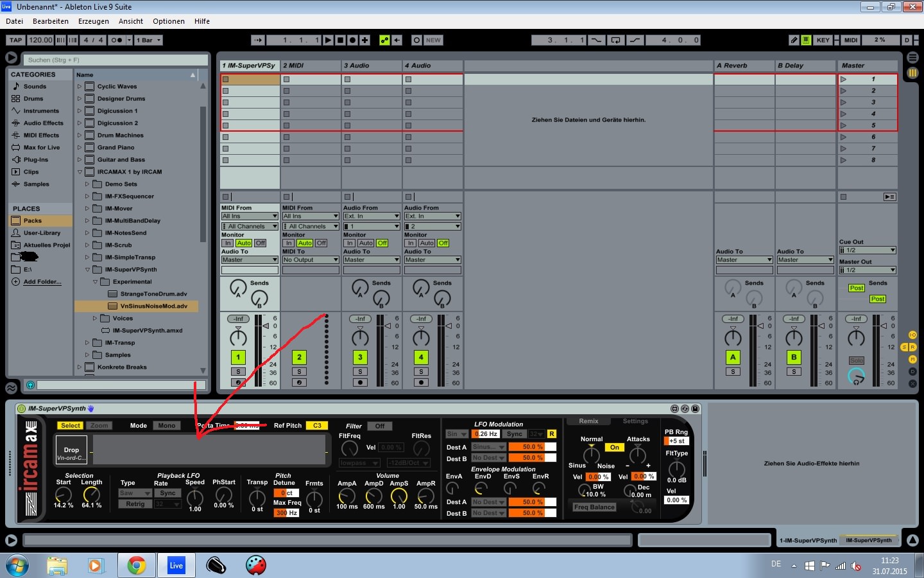Click Add Folder in Places
The height and width of the screenshot is (578, 924).
(42, 282)
